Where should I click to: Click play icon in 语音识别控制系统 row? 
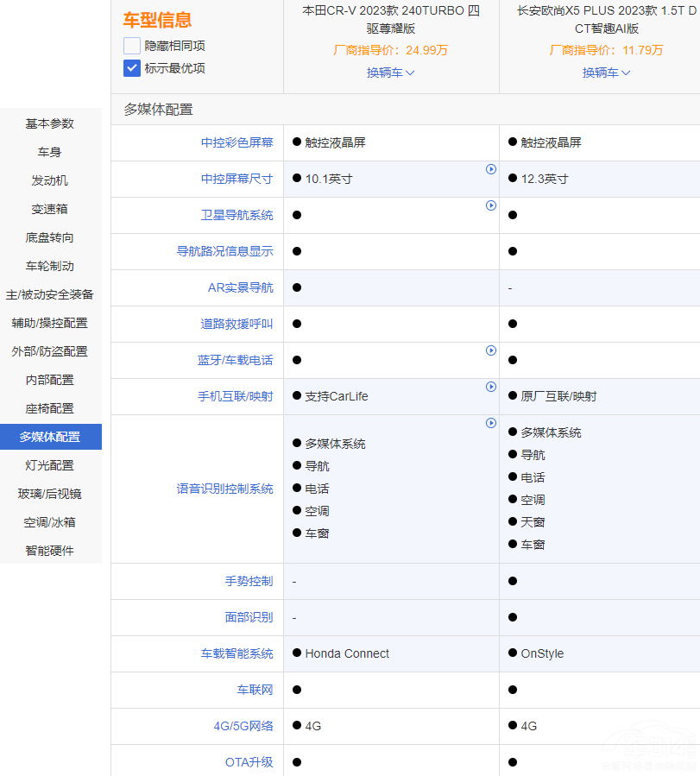(491, 423)
